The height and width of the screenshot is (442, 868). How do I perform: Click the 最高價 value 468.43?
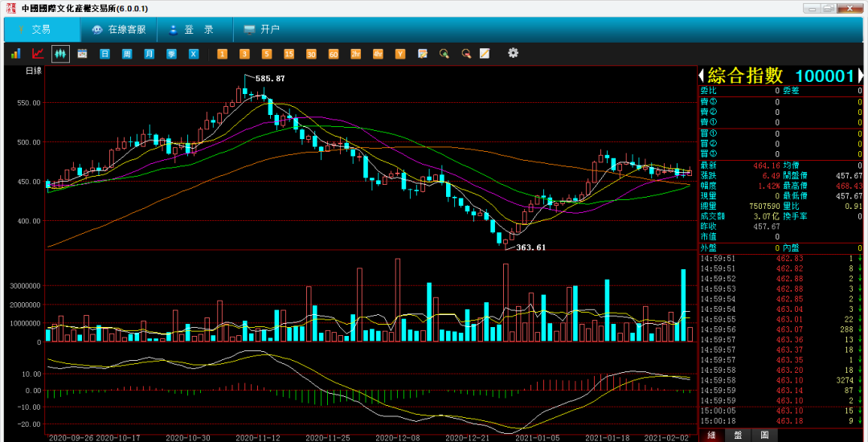click(850, 186)
